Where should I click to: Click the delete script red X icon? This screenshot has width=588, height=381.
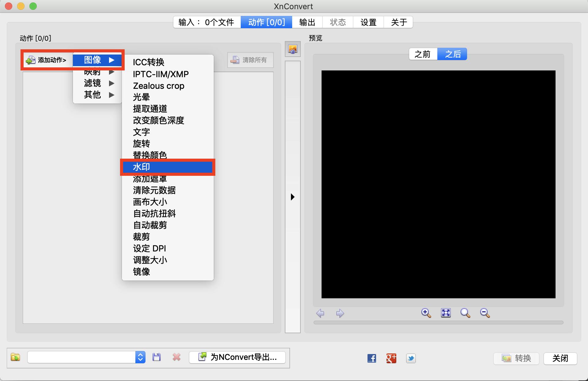(x=176, y=357)
